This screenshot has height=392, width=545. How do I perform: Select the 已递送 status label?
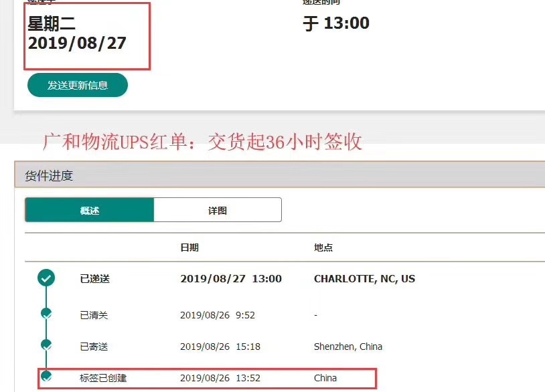pyautogui.click(x=94, y=279)
